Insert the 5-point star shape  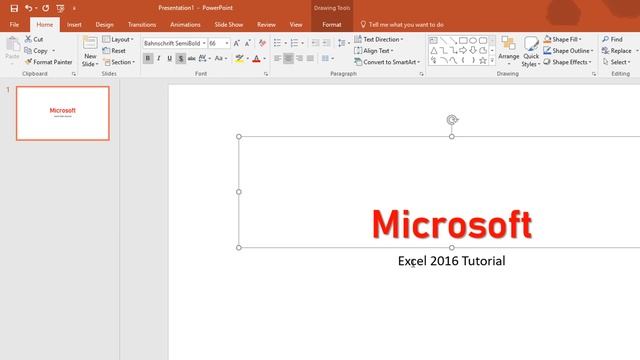click(x=483, y=60)
